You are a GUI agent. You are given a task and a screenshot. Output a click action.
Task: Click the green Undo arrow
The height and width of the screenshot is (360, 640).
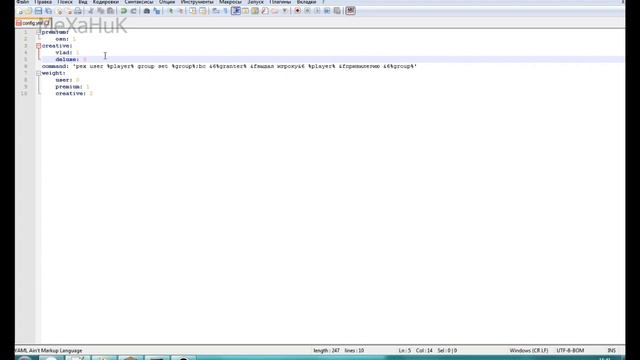(124, 11)
